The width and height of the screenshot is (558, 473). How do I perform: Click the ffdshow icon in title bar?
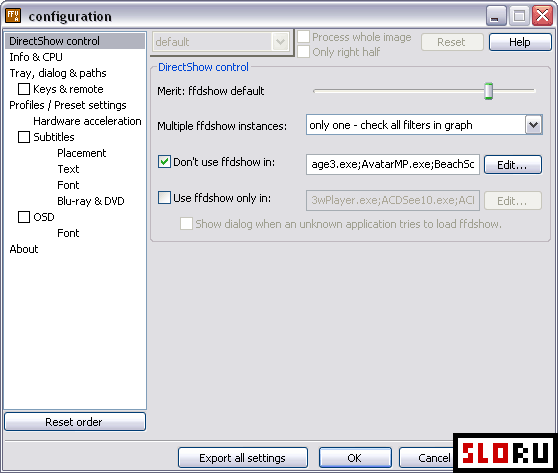point(13,16)
